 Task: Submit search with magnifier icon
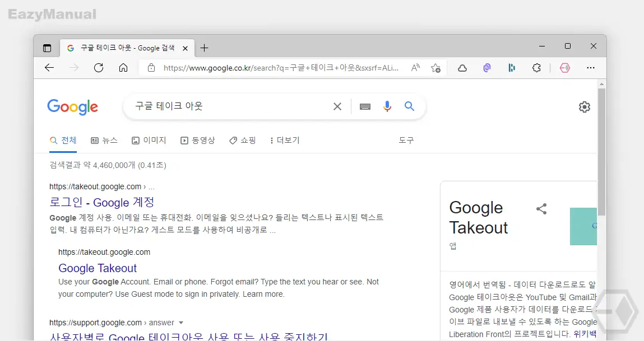pos(409,106)
